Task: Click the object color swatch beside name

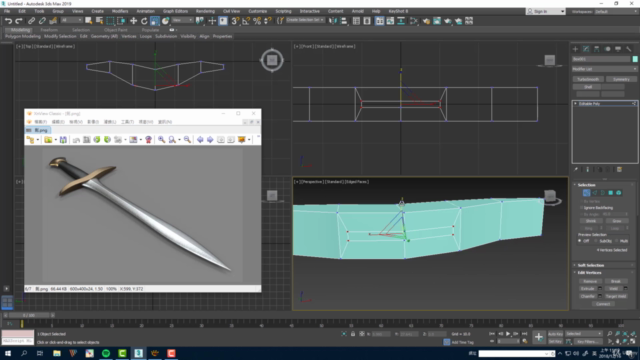Action: pyautogui.click(x=635, y=59)
